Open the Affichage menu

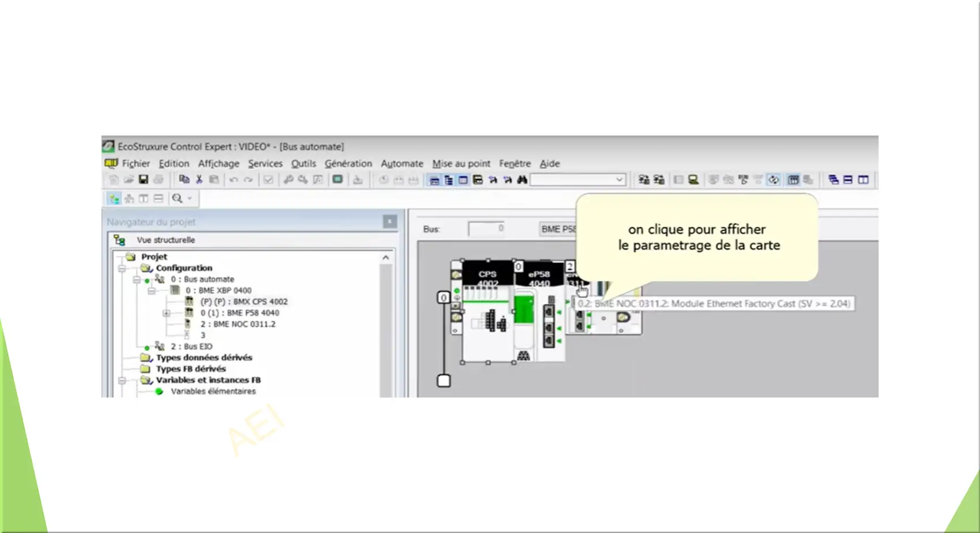point(218,164)
